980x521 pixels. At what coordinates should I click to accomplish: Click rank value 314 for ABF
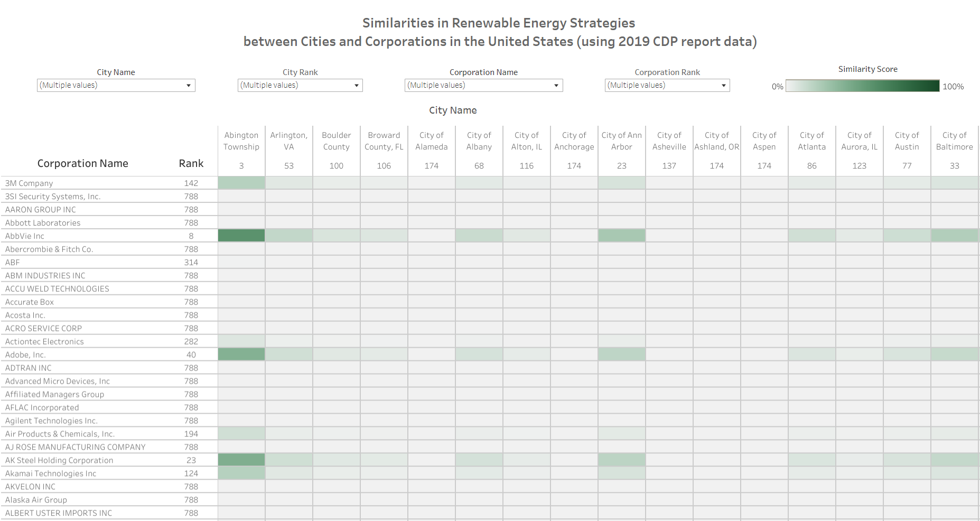191,262
